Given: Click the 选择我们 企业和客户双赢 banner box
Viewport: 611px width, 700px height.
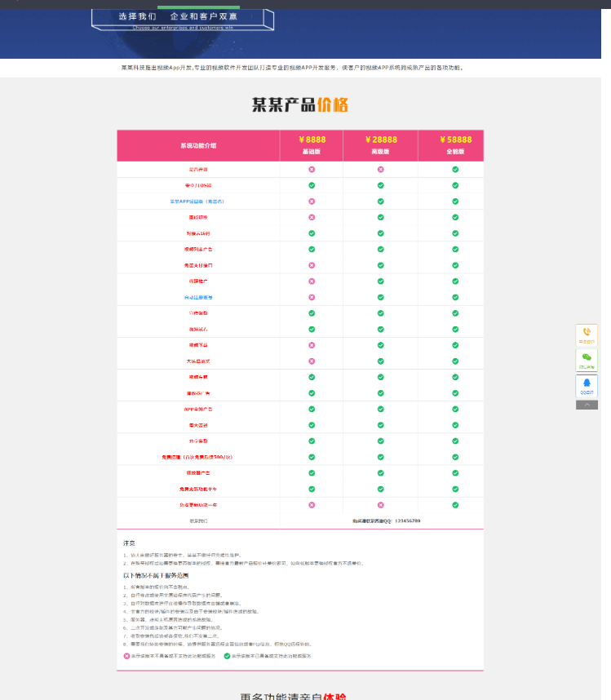Looking at the screenshot, I should click(182, 20).
